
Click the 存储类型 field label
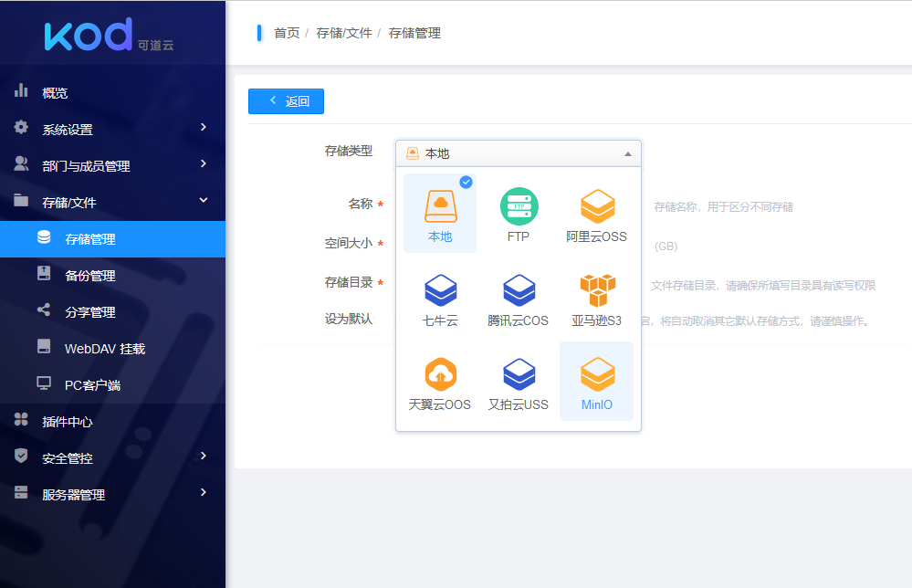(350, 152)
